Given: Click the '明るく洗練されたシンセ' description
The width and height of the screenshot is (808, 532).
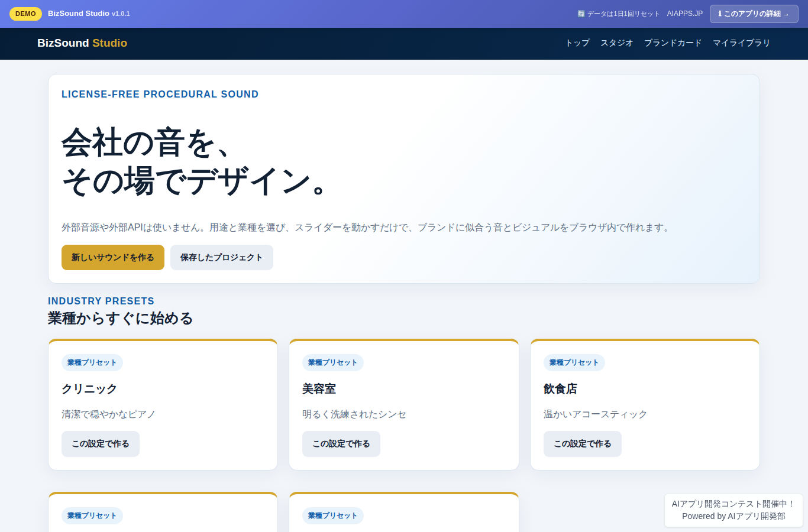Looking at the screenshot, I should (x=354, y=414).
